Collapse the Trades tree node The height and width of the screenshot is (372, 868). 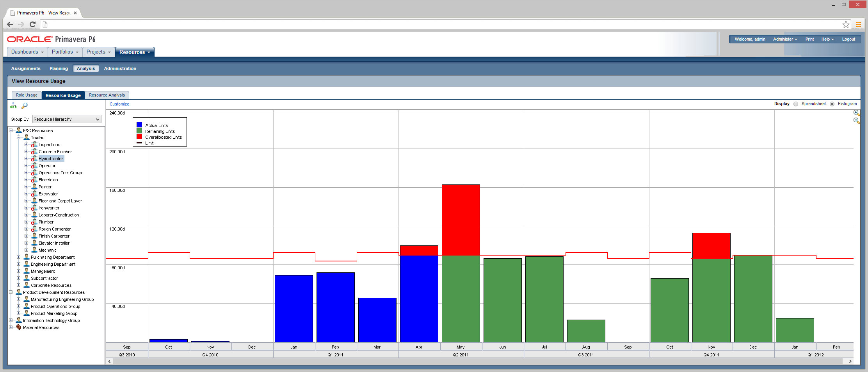18,138
